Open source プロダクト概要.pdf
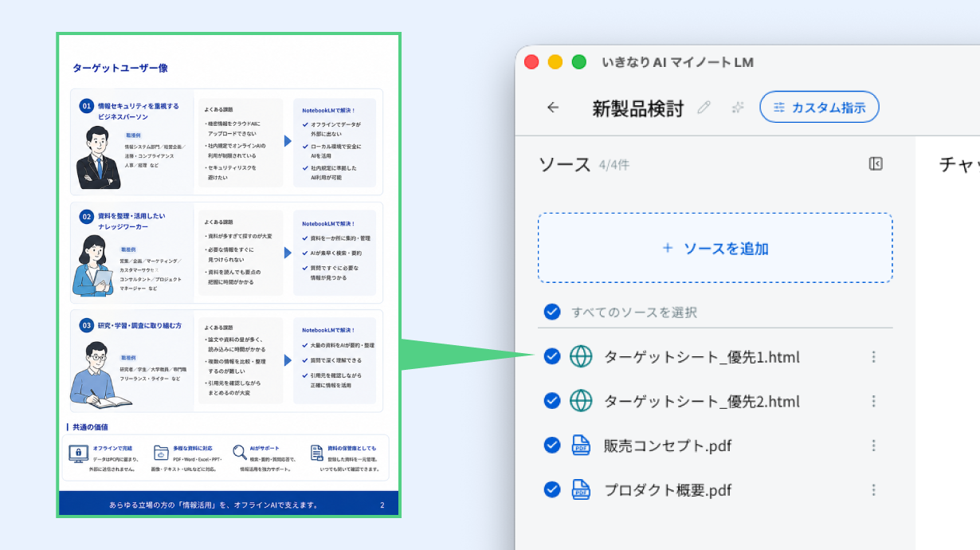 (668, 490)
